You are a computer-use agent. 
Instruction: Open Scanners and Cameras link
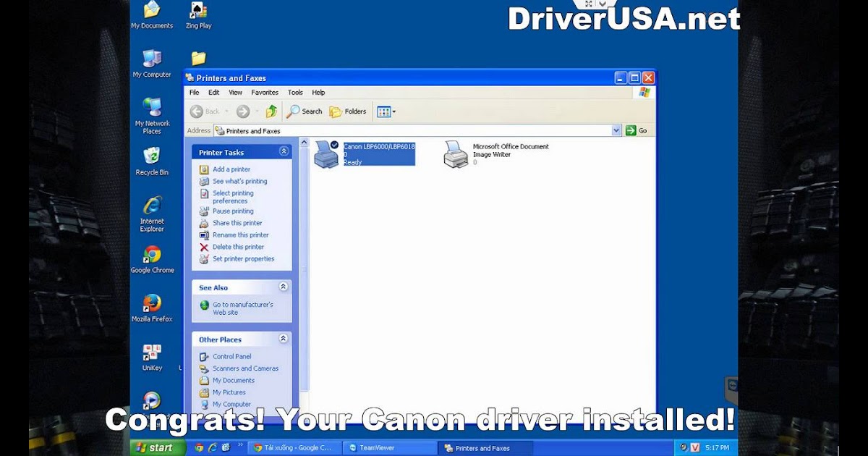pos(245,368)
